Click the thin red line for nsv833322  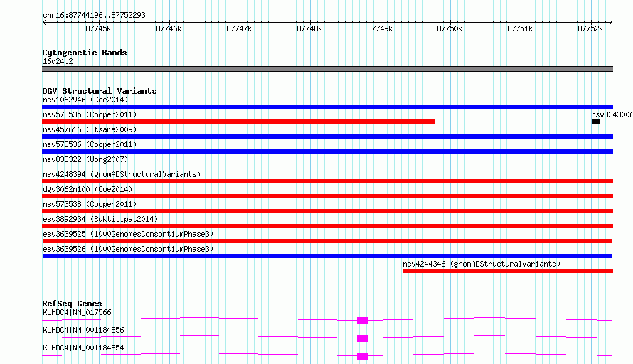click(327, 166)
